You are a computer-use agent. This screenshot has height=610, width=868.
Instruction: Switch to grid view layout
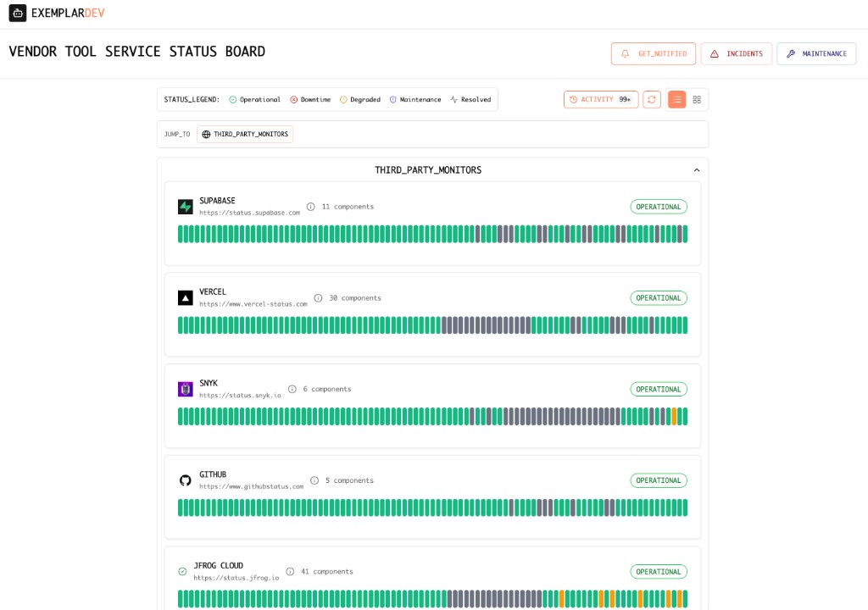[697, 99]
